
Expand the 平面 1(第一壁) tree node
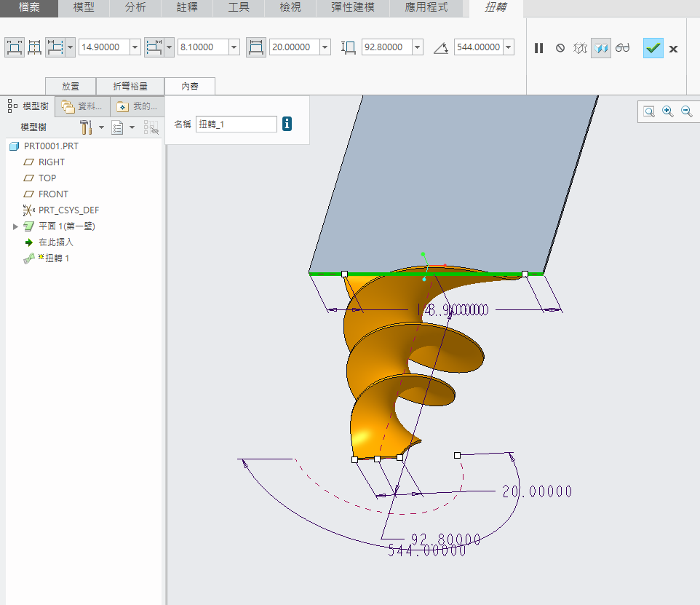[x=15, y=226]
